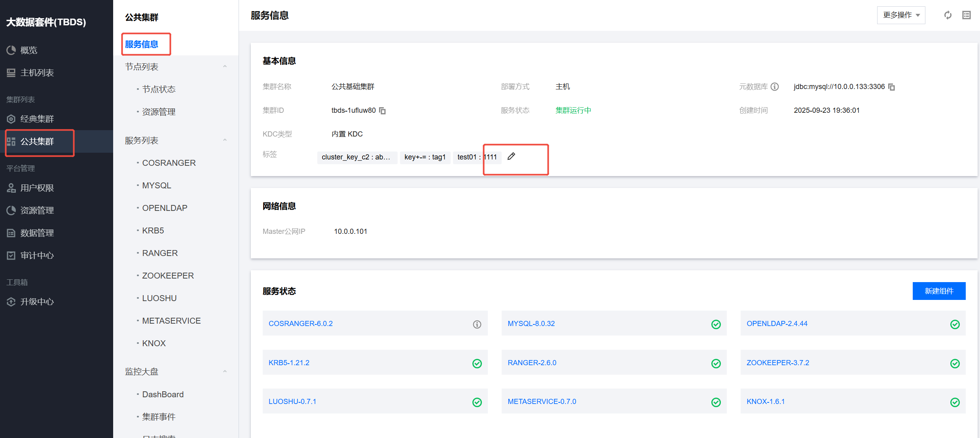Viewport: 980px width, 438px height.
Task: Click COSRANGER-6.0.2 status info icon
Action: tap(477, 324)
